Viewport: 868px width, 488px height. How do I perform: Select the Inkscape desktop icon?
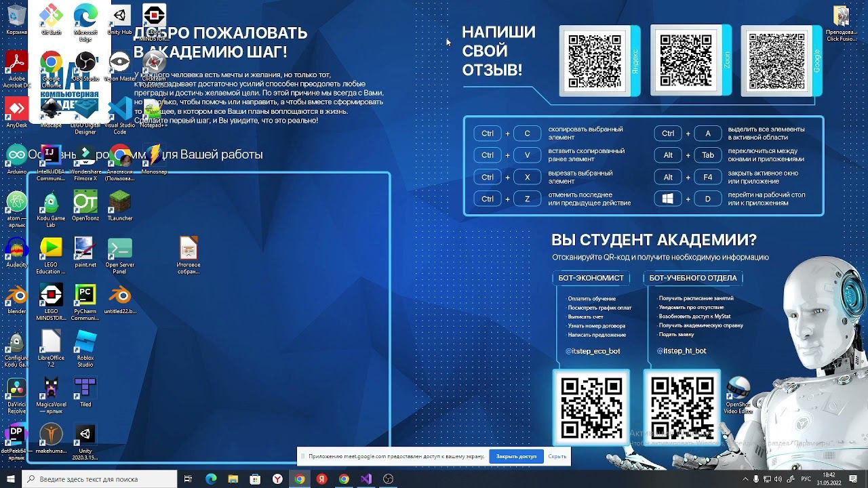pos(51,113)
